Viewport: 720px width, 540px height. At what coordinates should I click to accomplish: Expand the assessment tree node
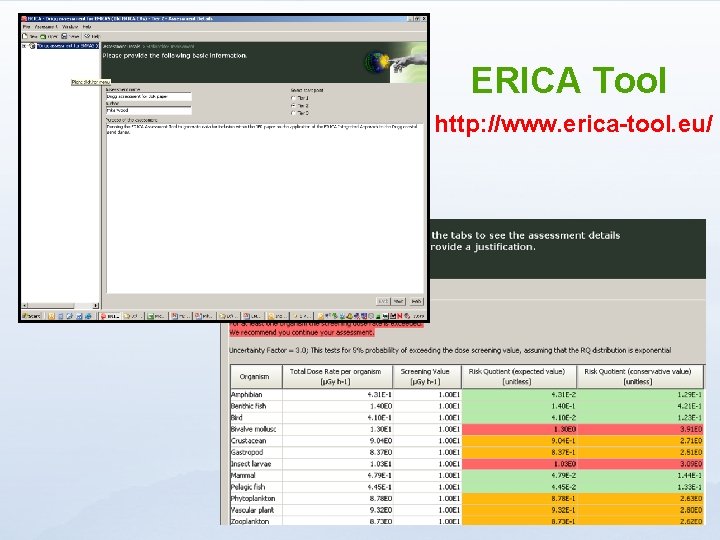click(24, 46)
